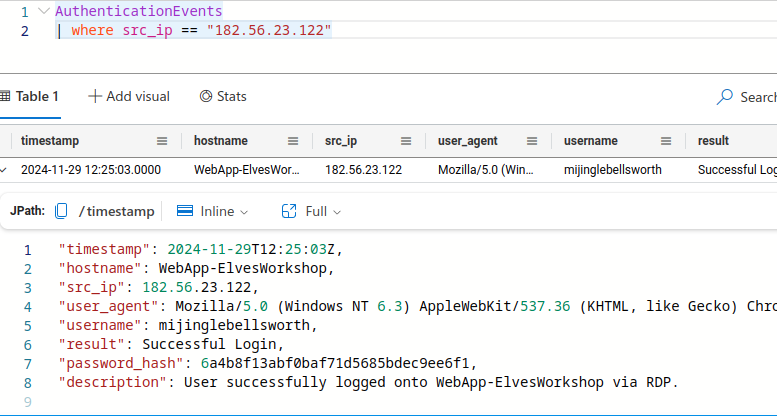Open the src_ip column menu icon
The height and width of the screenshot is (418, 777).
coord(406,141)
